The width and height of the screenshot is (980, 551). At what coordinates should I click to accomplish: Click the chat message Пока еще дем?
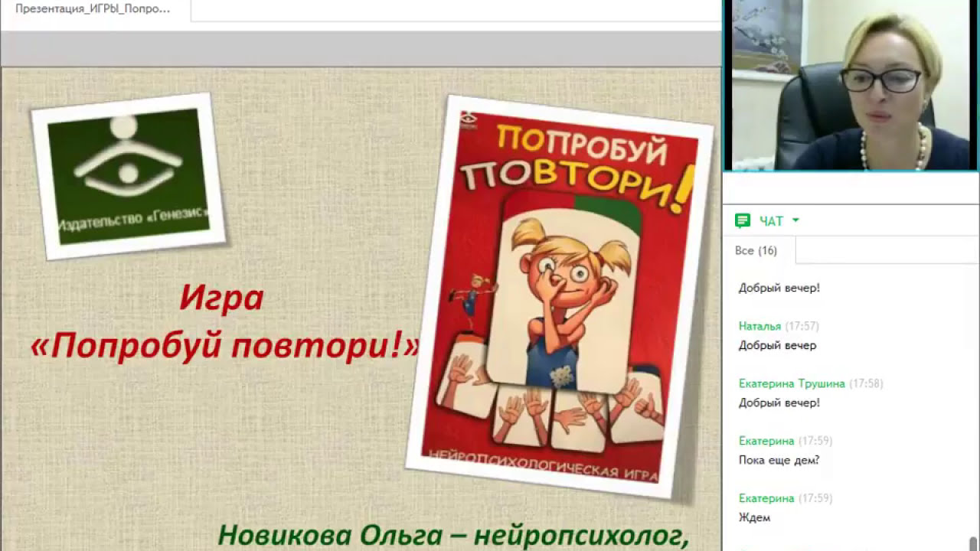click(779, 460)
